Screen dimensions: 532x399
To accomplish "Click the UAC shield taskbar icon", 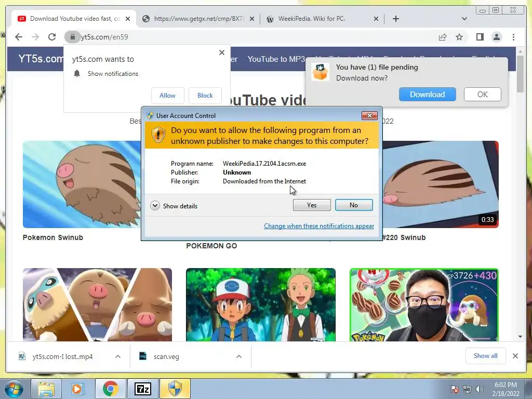I will coord(175,389).
